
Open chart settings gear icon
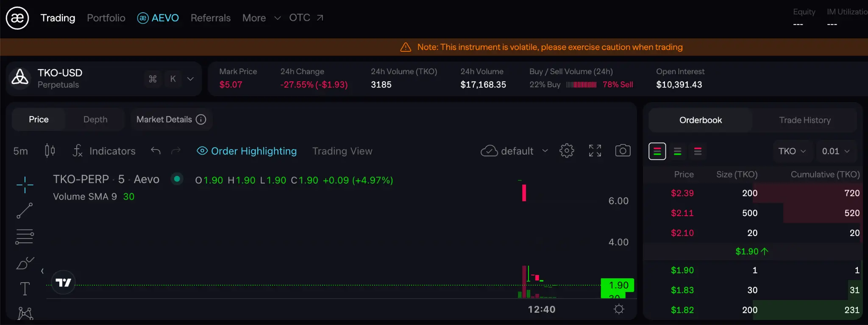tap(567, 151)
